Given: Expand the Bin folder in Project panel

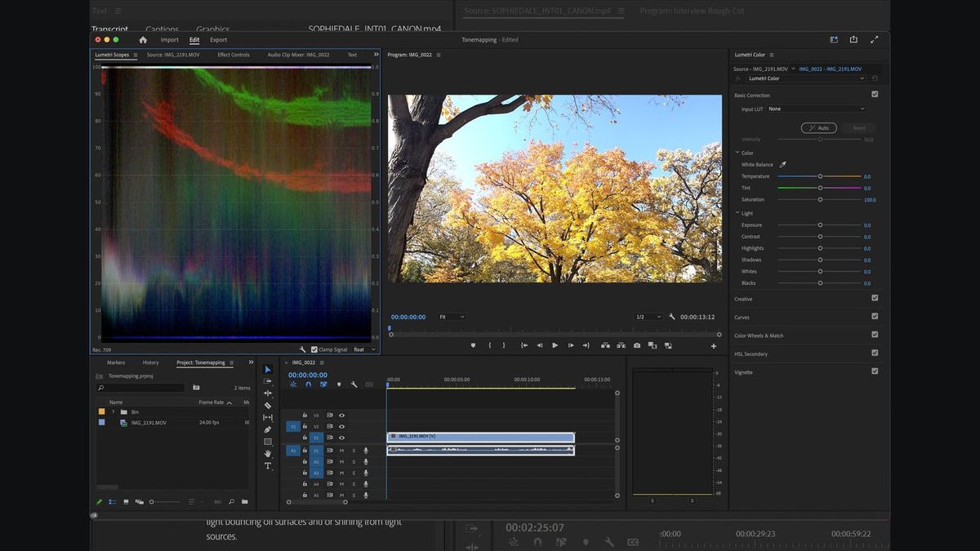Looking at the screenshot, I should pyautogui.click(x=114, y=411).
